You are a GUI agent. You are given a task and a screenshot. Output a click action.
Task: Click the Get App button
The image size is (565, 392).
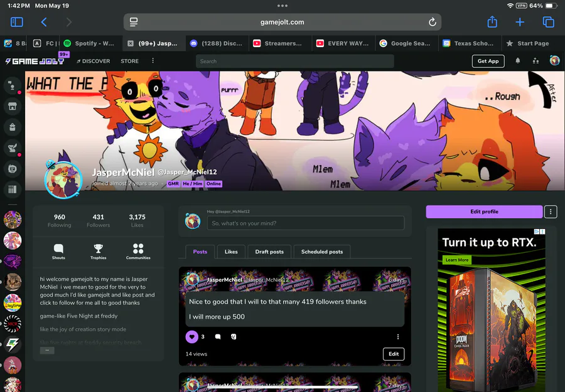point(488,61)
